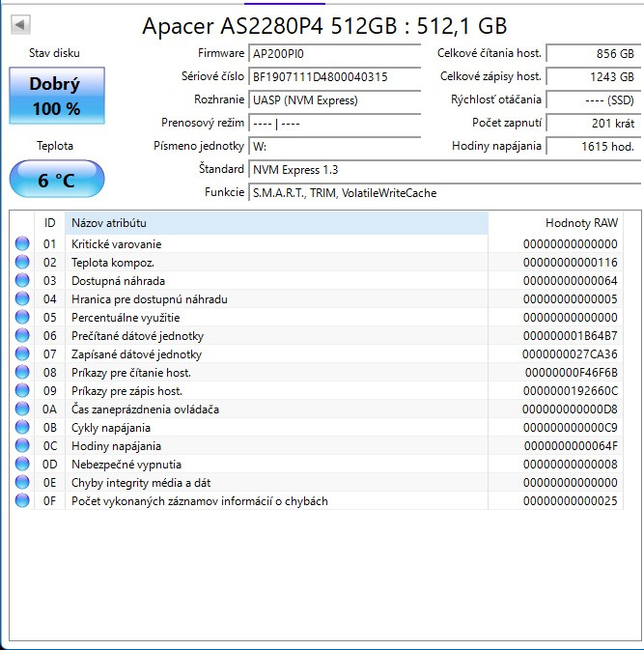Image resolution: width=644 pixels, height=650 pixels.
Task: Select the Čas zaneprázdnenia ovládača row
Action: pyautogui.click(x=316, y=410)
